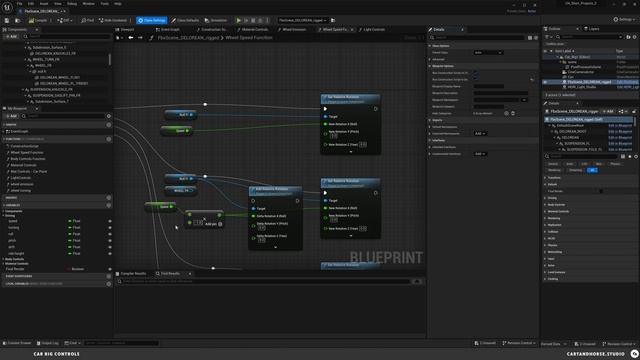The image size is (640, 360).
Task: Open the Settings dropdown at top right
Action: click(624, 20)
